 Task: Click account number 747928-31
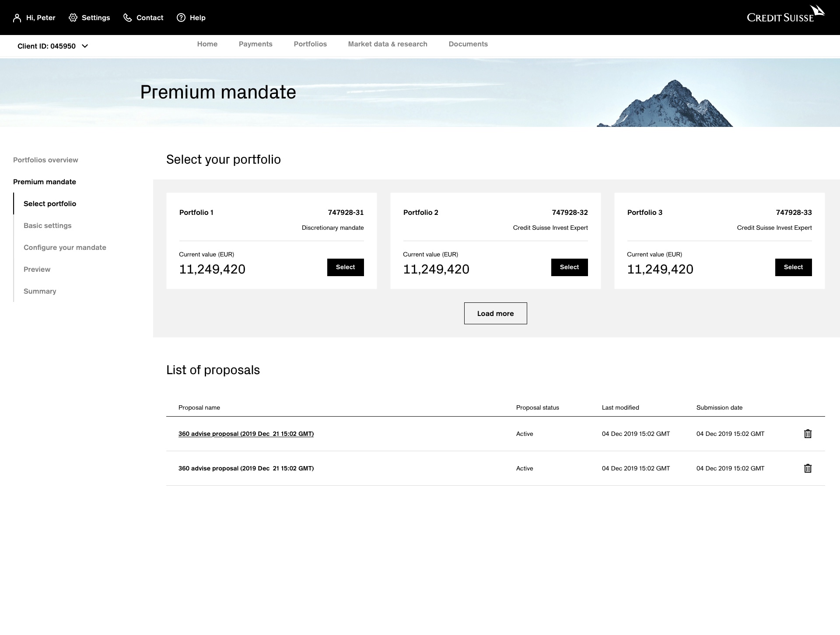click(346, 213)
